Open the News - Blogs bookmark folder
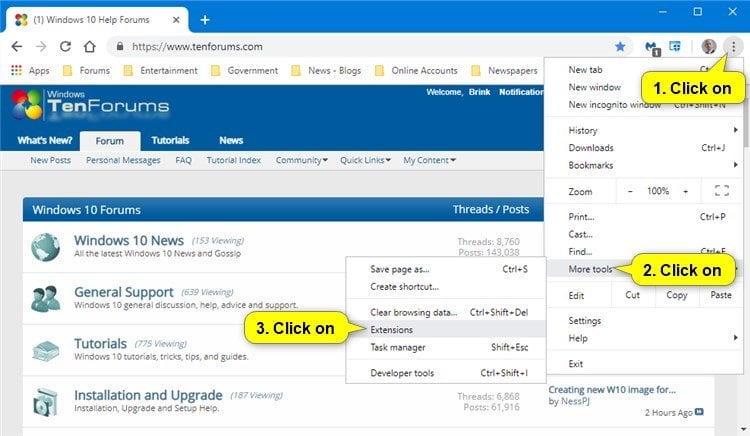 point(326,71)
